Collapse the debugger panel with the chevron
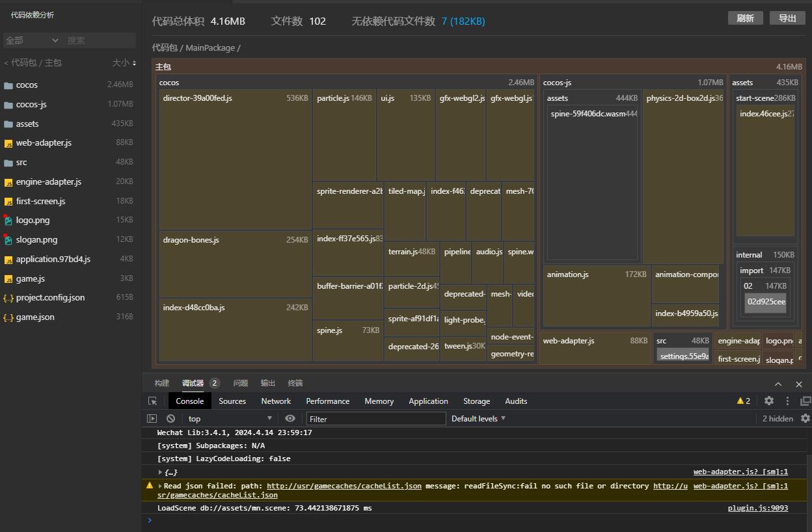This screenshot has width=812, height=532. (778, 384)
